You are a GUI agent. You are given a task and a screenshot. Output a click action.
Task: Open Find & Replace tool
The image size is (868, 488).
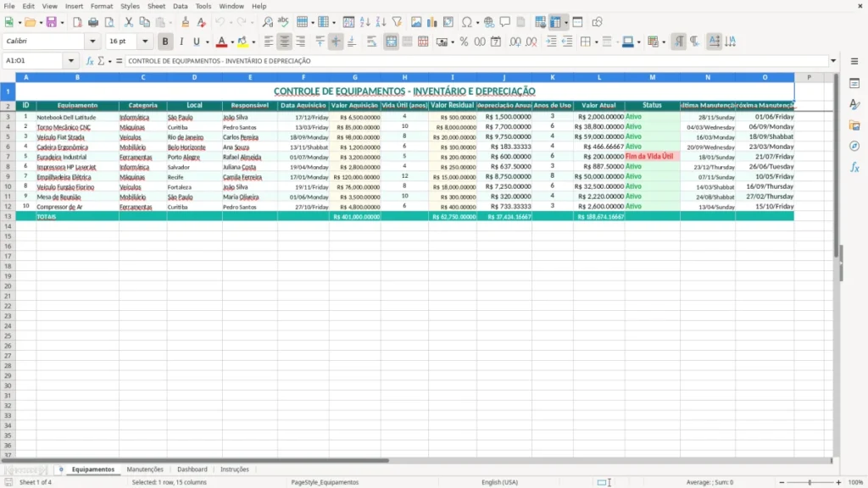pyautogui.click(x=267, y=22)
